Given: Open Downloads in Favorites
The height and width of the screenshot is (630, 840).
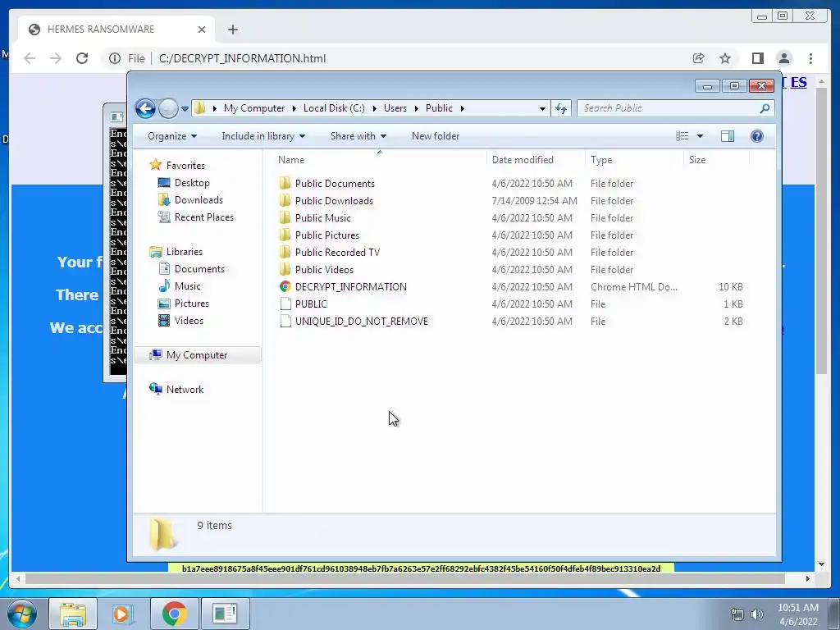Looking at the screenshot, I should pos(199,200).
